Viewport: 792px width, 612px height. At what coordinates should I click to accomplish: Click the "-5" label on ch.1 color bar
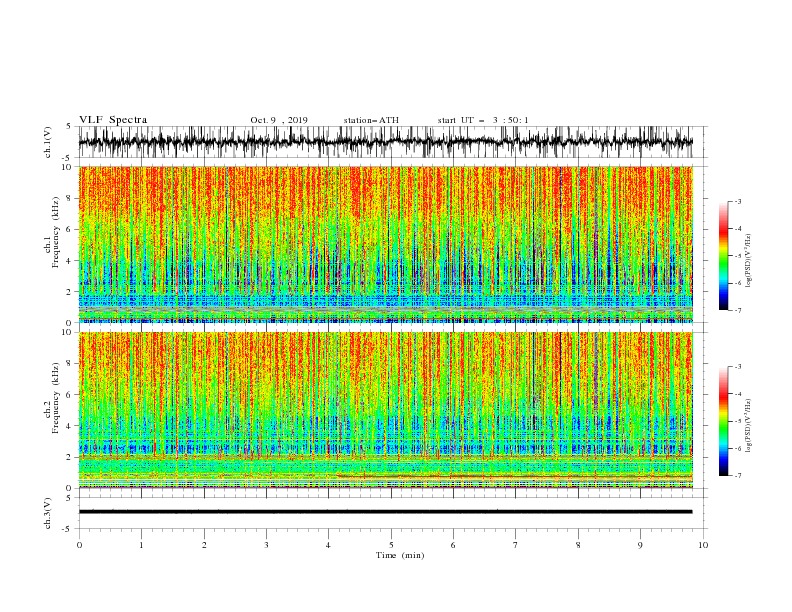[738, 256]
